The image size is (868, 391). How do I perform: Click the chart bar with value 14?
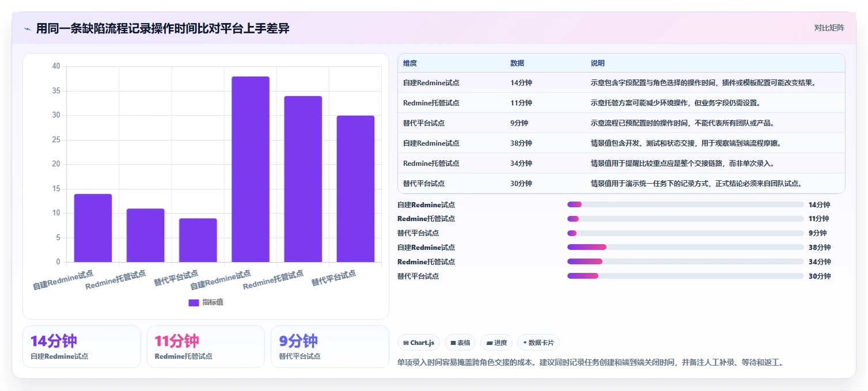pyautogui.click(x=93, y=228)
